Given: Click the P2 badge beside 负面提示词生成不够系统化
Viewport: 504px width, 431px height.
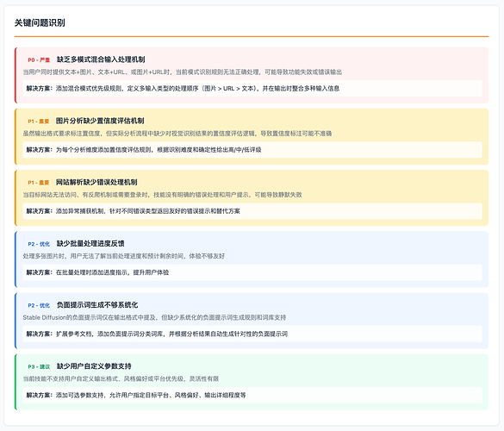Looking at the screenshot, I should (x=39, y=305).
